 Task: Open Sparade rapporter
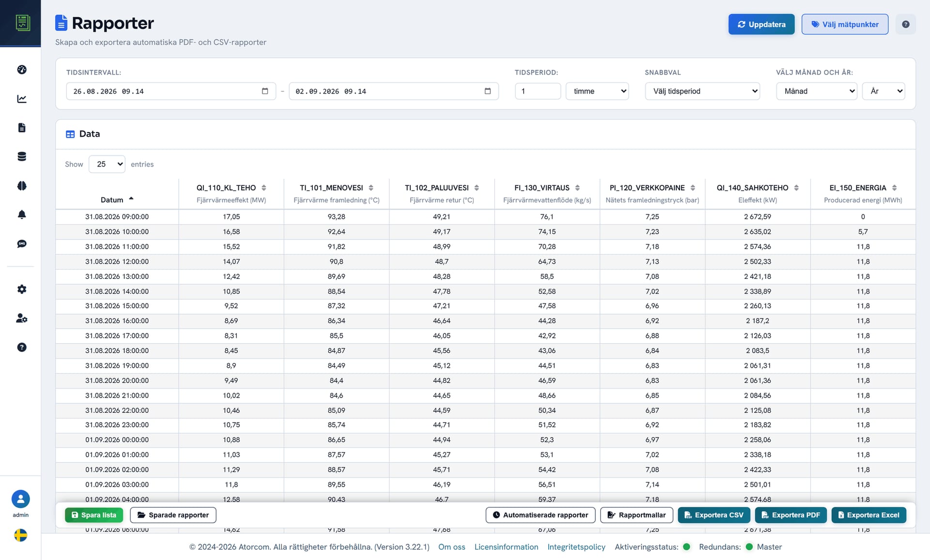(x=173, y=515)
